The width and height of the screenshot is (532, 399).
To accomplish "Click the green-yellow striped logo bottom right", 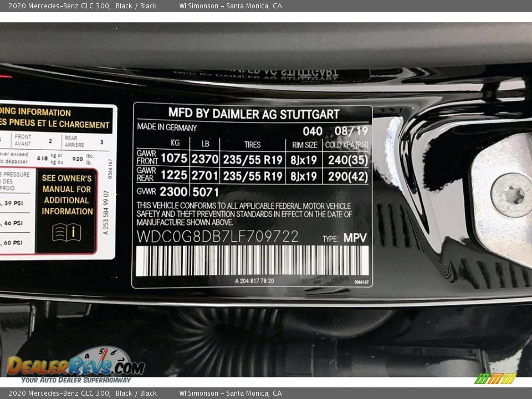I will click(x=495, y=379).
